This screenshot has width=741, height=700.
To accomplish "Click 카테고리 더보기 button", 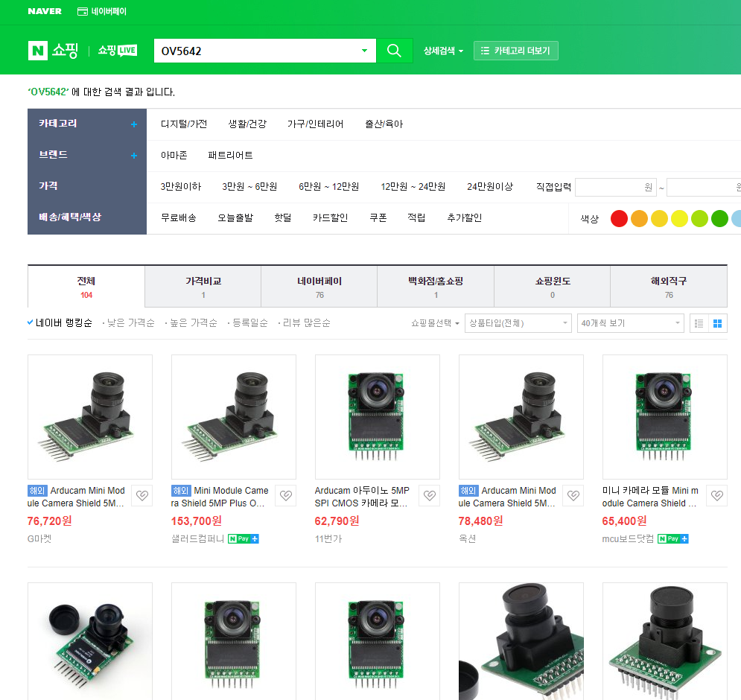I will click(x=515, y=51).
